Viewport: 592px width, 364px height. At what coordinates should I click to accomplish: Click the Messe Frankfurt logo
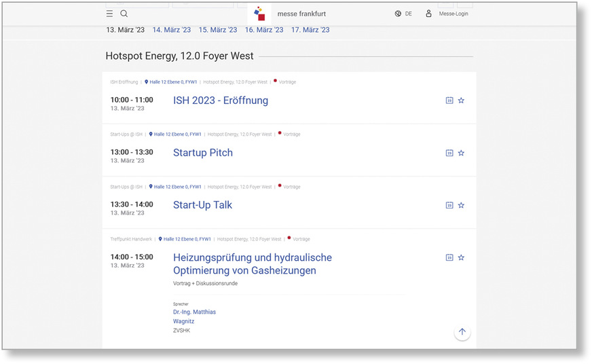click(x=259, y=14)
